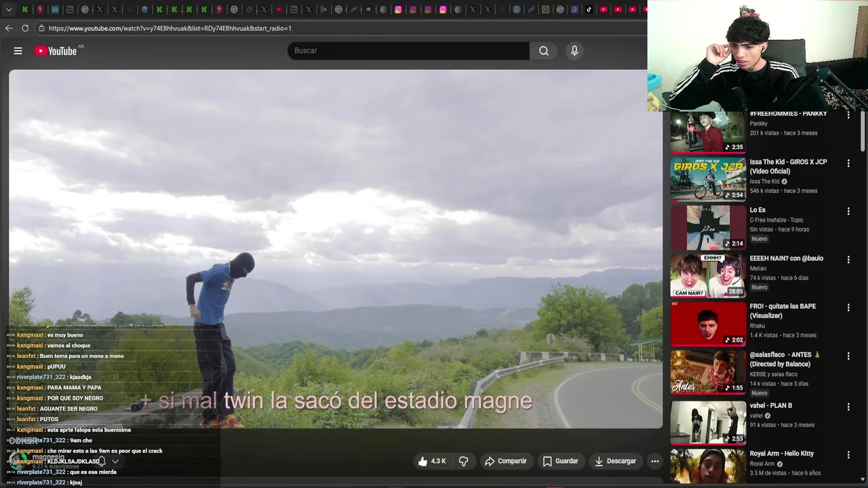Expand the notification options chevron
The height and width of the screenshot is (488, 868).
pyautogui.click(x=115, y=462)
